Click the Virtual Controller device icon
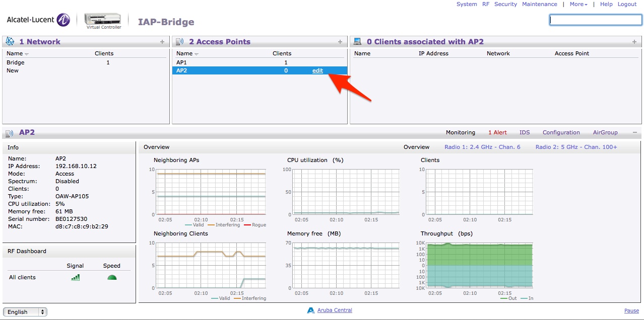Viewport: 644px width, 320px height. coord(104,19)
